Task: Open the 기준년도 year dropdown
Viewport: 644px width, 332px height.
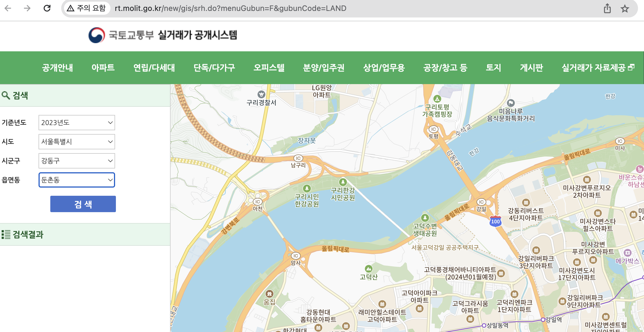Action: (77, 123)
